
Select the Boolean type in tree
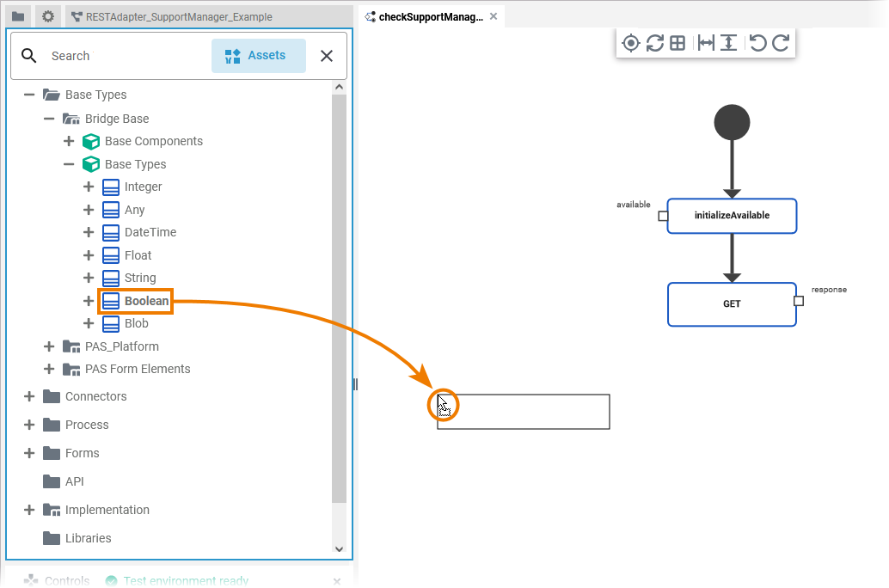(146, 301)
